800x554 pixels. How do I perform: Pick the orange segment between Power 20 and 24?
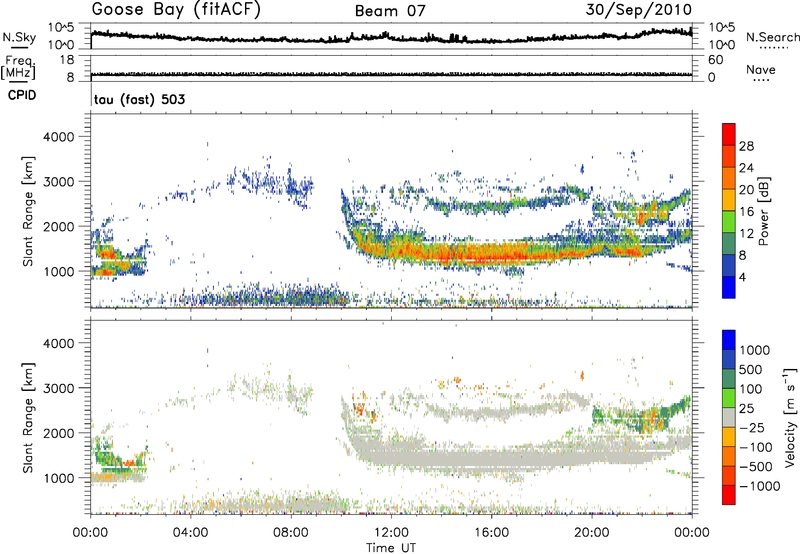click(729, 178)
